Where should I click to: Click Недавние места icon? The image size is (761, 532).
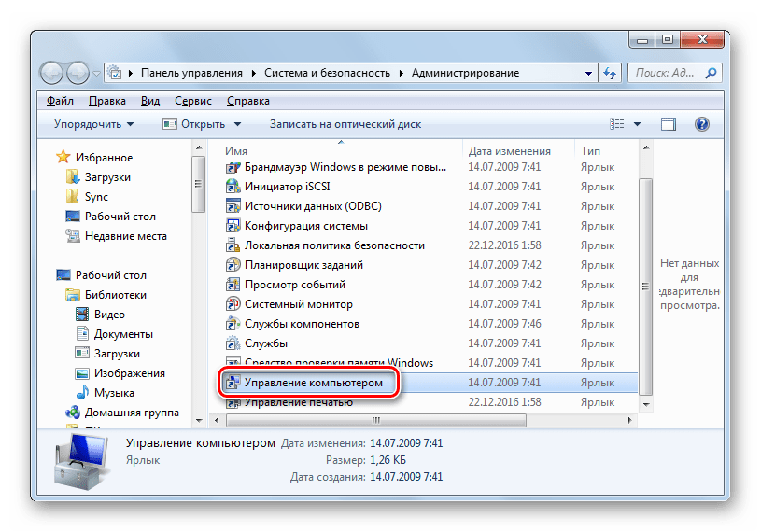[x=72, y=236]
